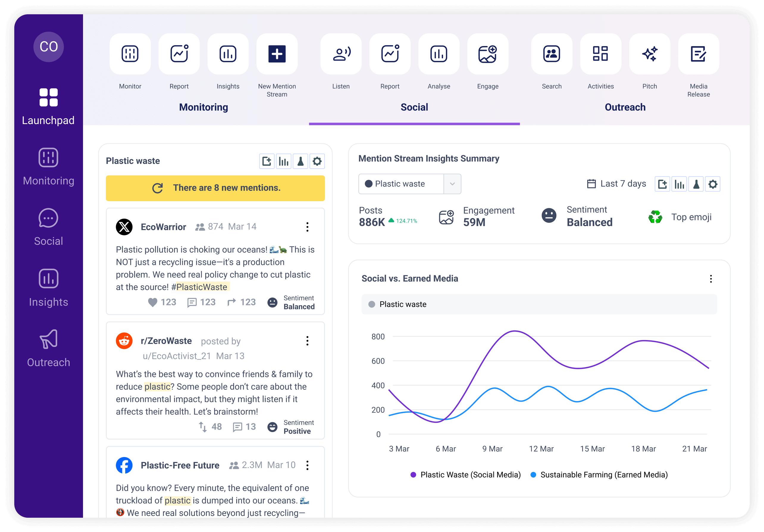Refresh to load the 8 new mentions
The image size is (764, 532).
point(215,188)
